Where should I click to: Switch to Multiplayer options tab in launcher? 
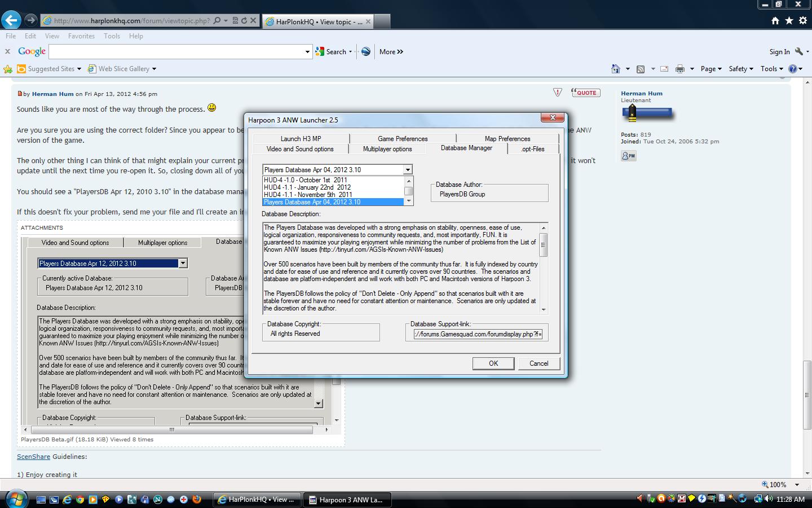pyautogui.click(x=387, y=149)
